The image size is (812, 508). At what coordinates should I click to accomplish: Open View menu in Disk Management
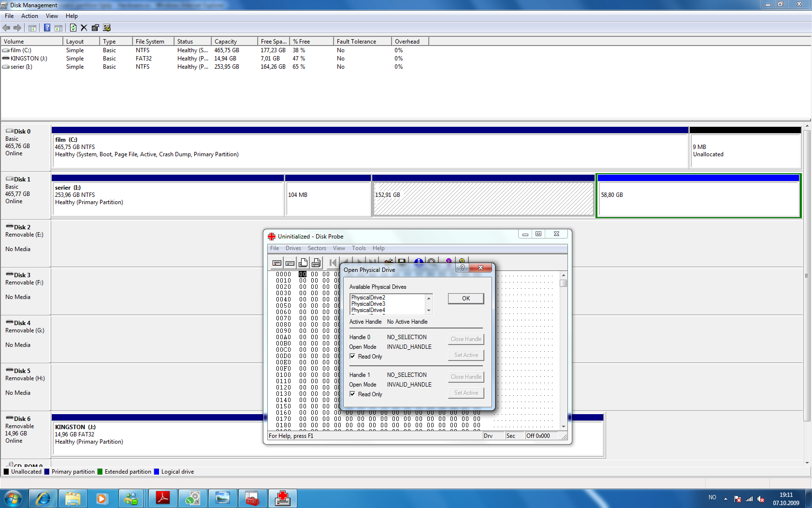pos(52,16)
